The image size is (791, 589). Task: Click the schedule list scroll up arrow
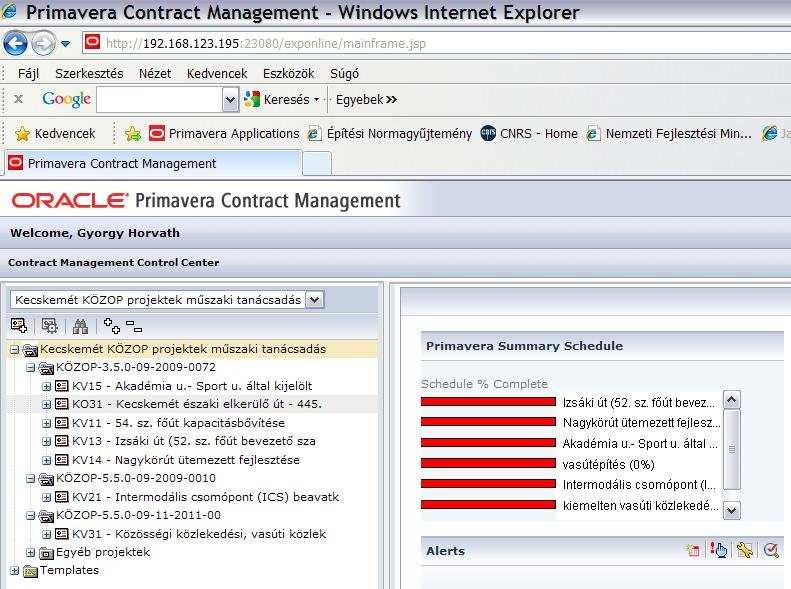(x=731, y=400)
